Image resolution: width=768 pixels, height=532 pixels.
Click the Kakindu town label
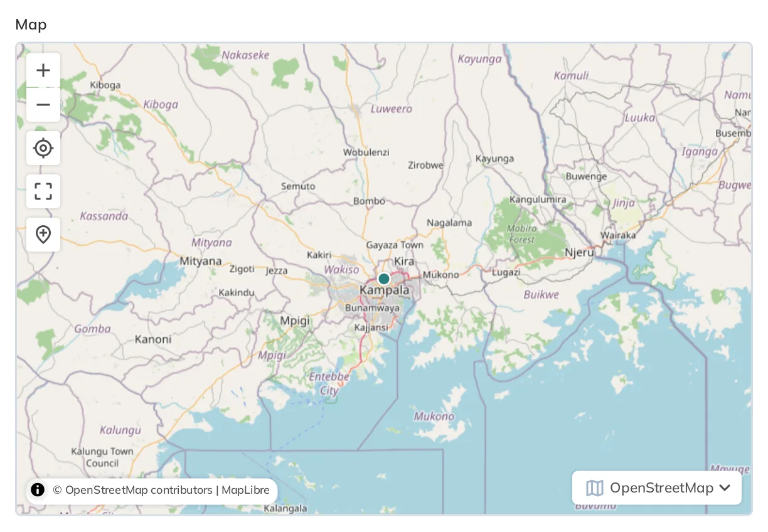pyautogui.click(x=237, y=292)
